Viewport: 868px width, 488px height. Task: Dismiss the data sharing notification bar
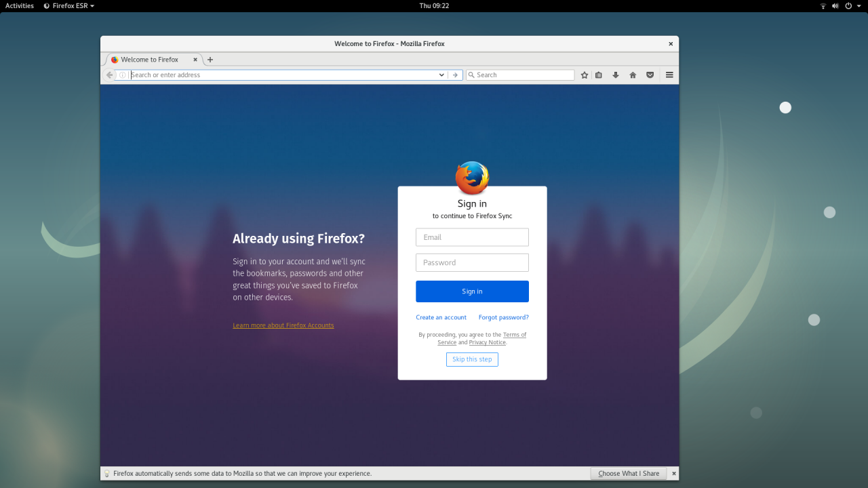673,474
